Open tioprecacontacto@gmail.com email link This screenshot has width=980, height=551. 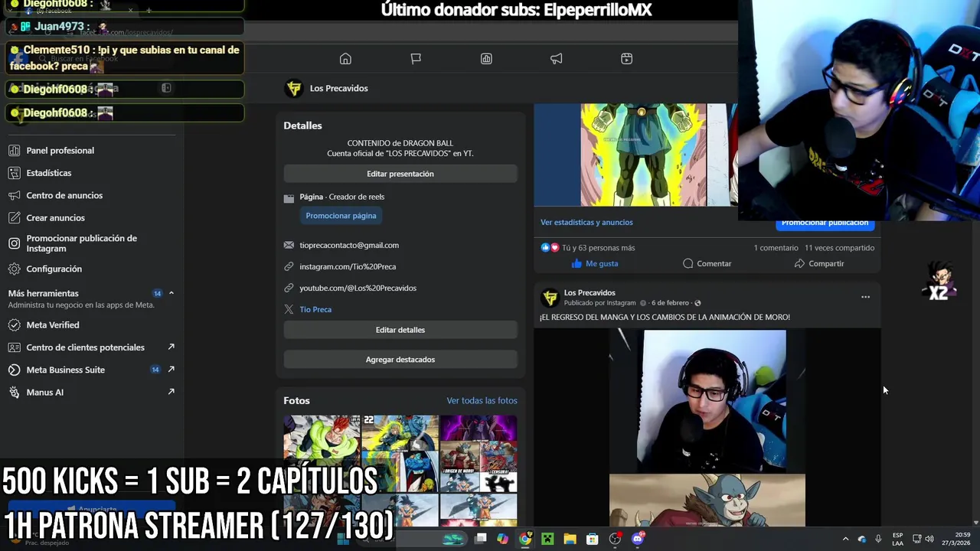coord(349,245)
